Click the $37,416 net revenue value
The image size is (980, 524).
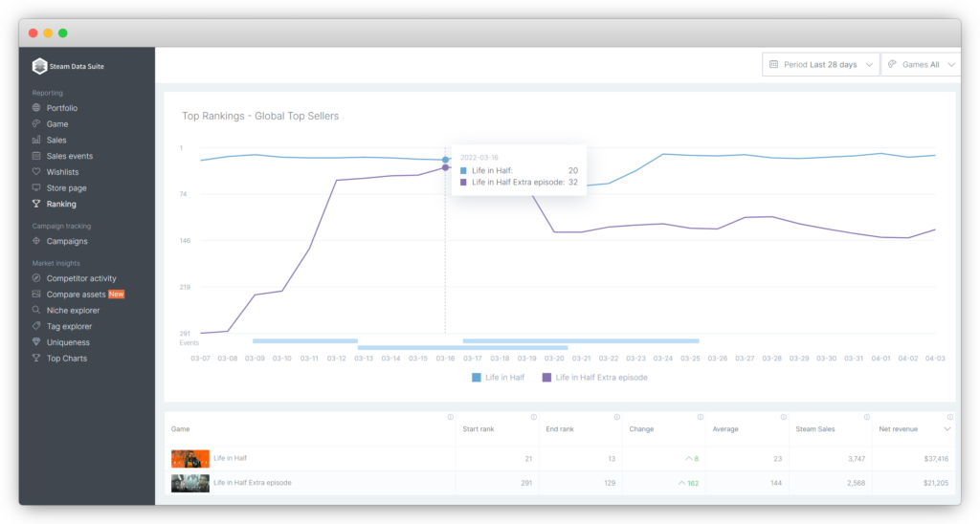click(x=936, y=458)
